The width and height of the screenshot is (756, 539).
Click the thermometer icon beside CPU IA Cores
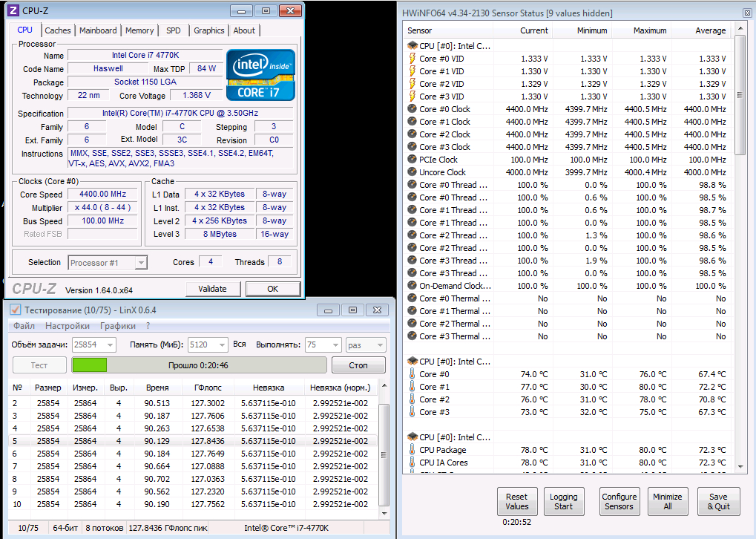click(412, 462)
